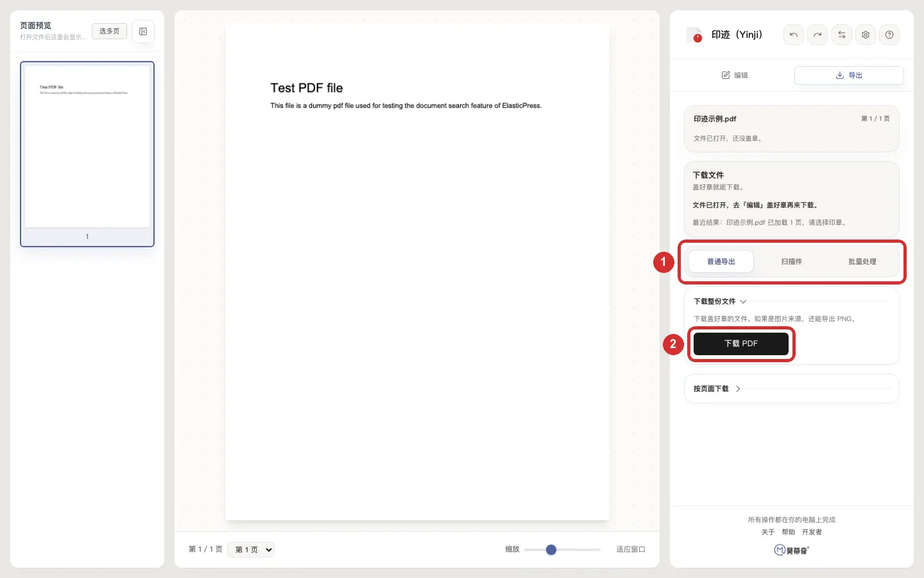Open settings with the gear icon
The height and width of the screenshot is (578, 924).
(x=866, y=35)
